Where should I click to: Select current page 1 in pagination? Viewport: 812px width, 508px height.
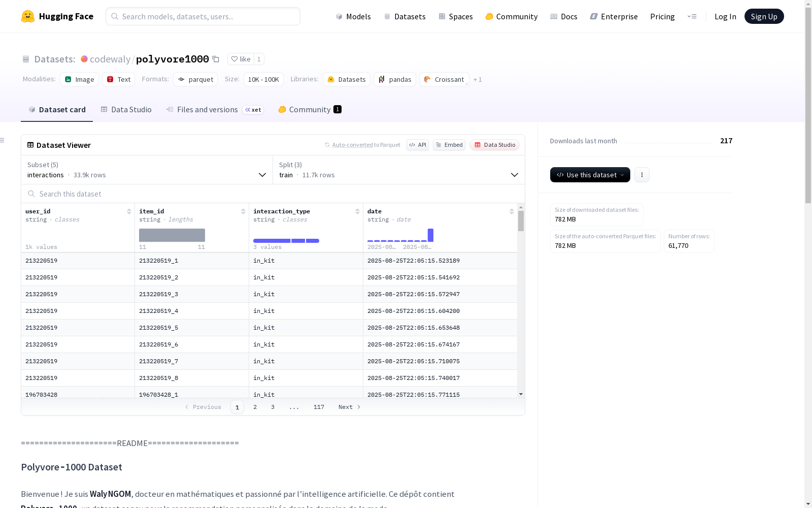(237, 407)
